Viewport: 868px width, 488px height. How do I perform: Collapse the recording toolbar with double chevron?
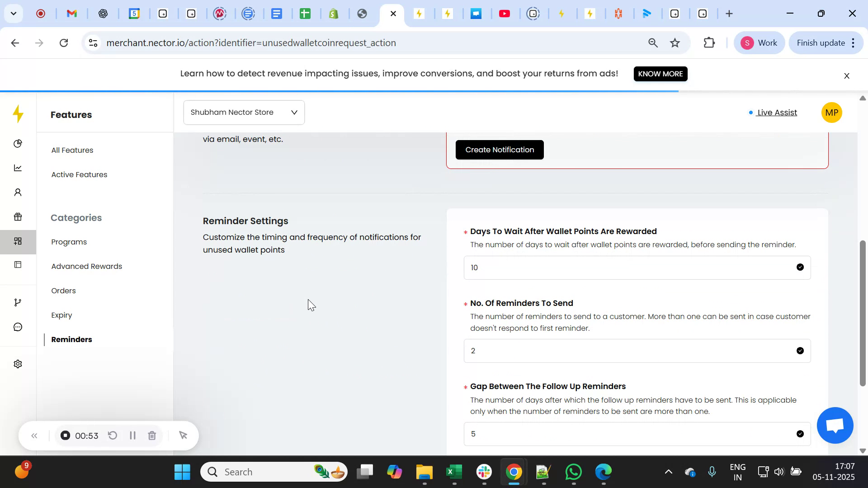pos(34,436)
